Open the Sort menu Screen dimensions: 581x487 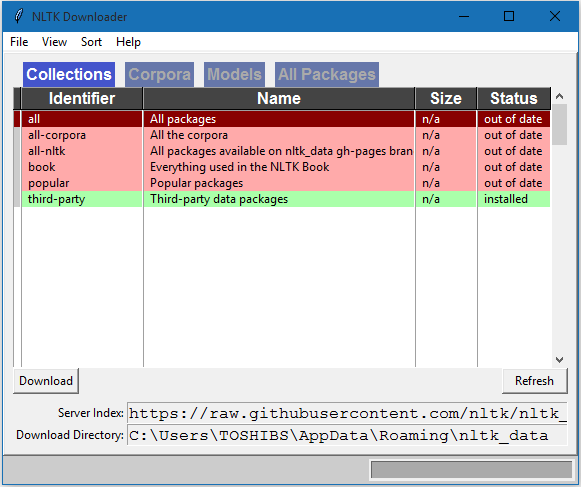pos(91,42)
